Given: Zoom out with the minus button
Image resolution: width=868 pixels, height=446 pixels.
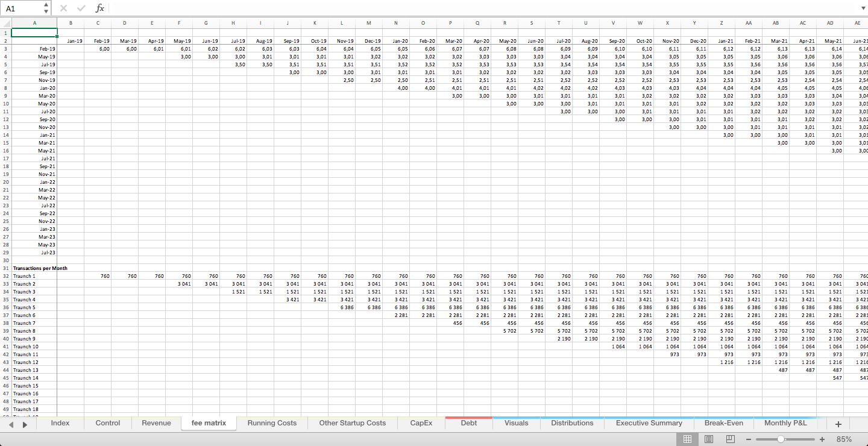Looking at the screenshot, I should (749, 439).
